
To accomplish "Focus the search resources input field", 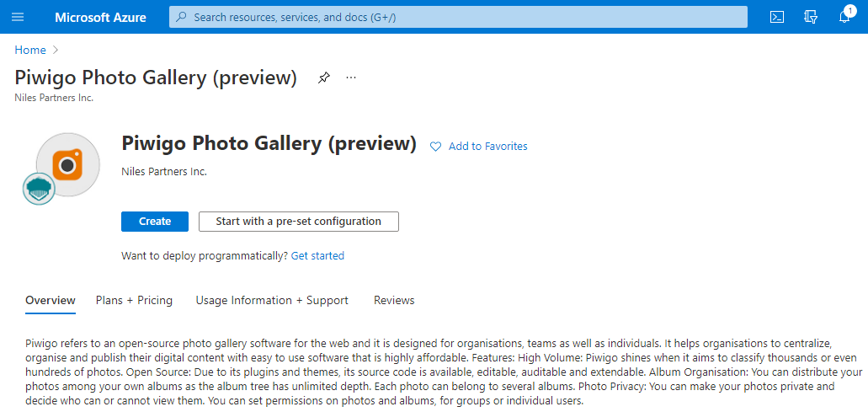I will (x=463, y=17).
